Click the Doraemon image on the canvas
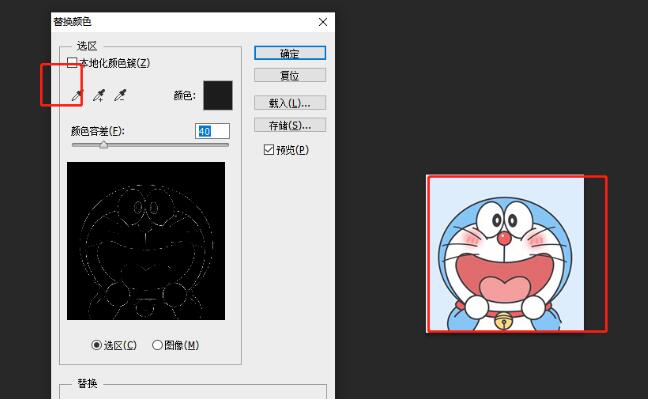The image size is (648, 399). [x=505, y=253]
